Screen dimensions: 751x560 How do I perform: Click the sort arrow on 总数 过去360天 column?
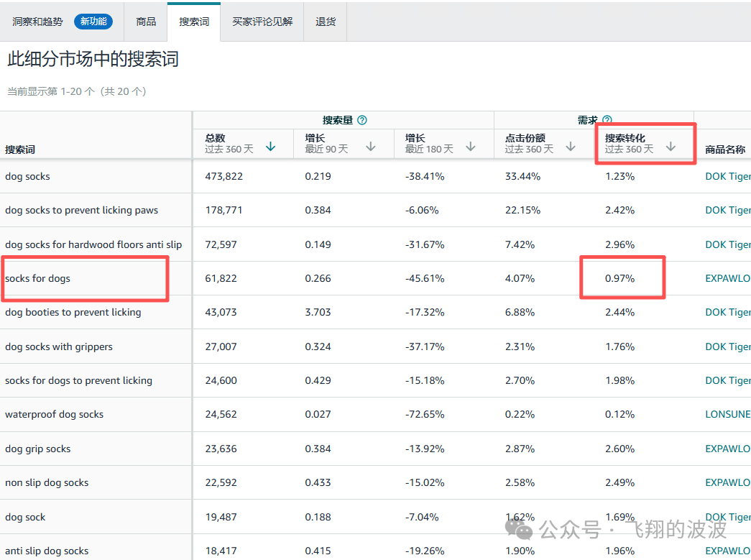(270, 145)
